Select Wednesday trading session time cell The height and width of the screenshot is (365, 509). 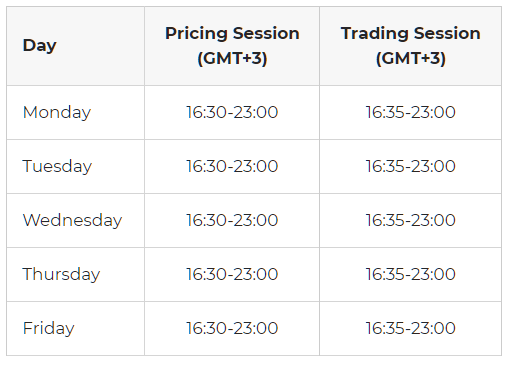tap(410, 220)
